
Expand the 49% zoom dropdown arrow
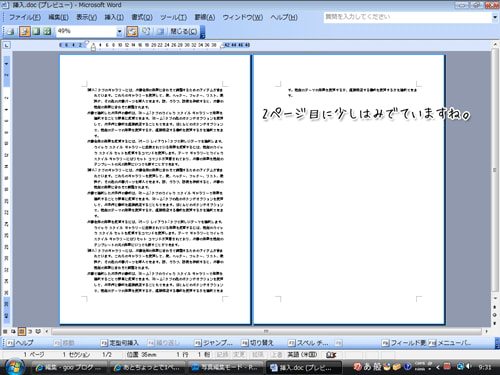(x=119, y=31)
